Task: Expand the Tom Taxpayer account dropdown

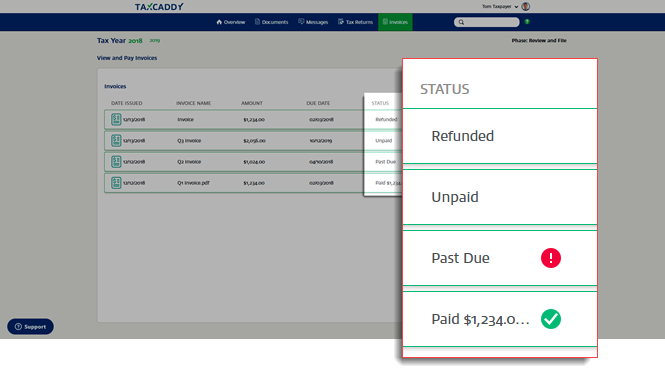Action: 516,7
